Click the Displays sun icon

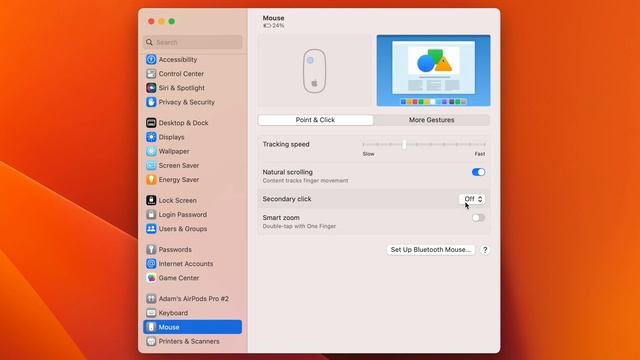151,137
